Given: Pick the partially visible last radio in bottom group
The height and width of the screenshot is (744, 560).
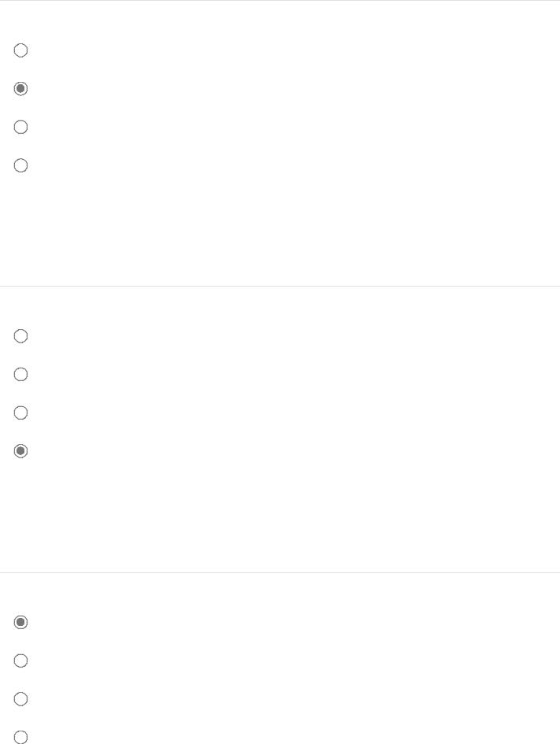Looking at the screenshot, I should tap(20, 737).
